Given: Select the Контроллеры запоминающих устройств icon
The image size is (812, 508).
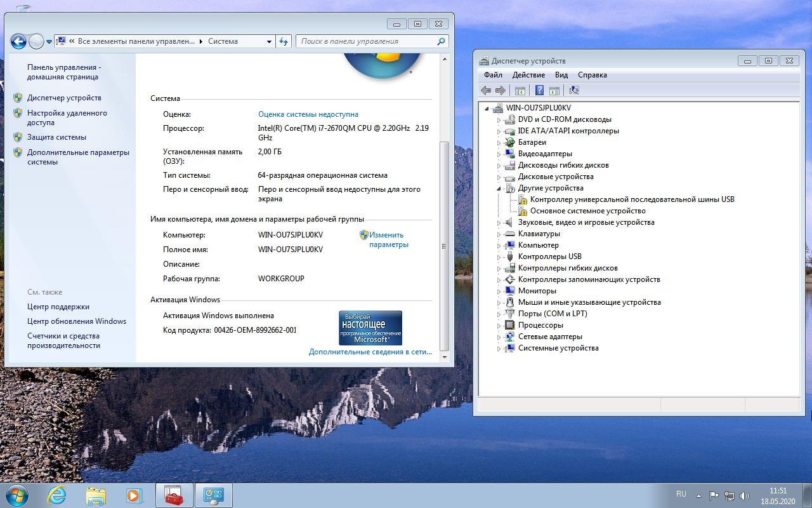Looking at the screenshot, I should [510, 279].
